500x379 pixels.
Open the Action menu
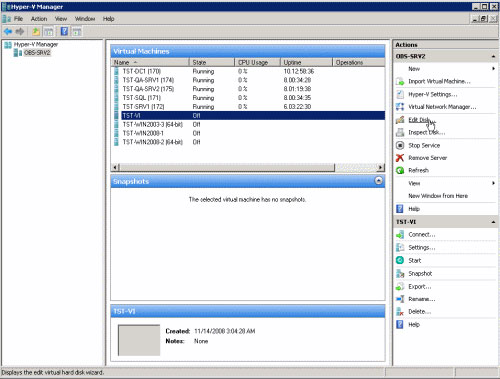click(39, 19)
